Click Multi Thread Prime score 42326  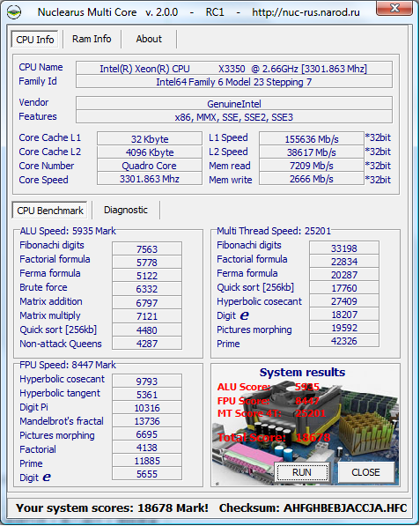click(344, 340)
